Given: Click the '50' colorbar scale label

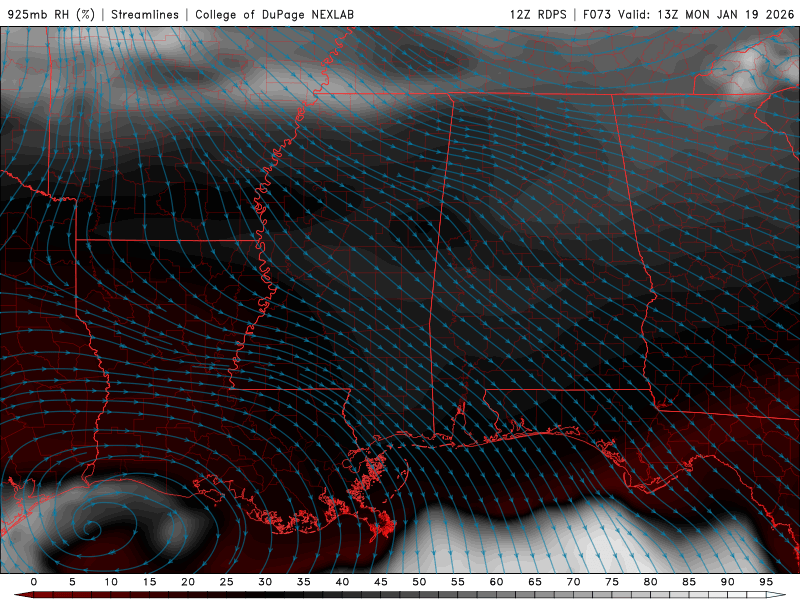Looking at the screenshot, I should tap(419, 582).
